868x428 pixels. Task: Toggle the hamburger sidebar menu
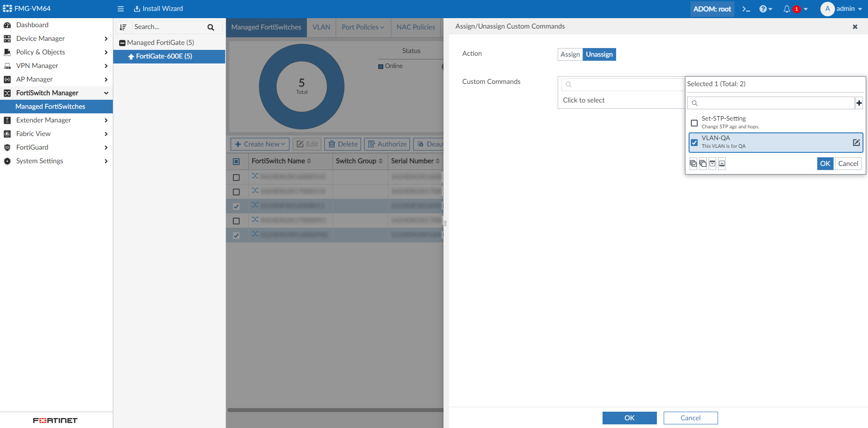(x=121, y=9)
